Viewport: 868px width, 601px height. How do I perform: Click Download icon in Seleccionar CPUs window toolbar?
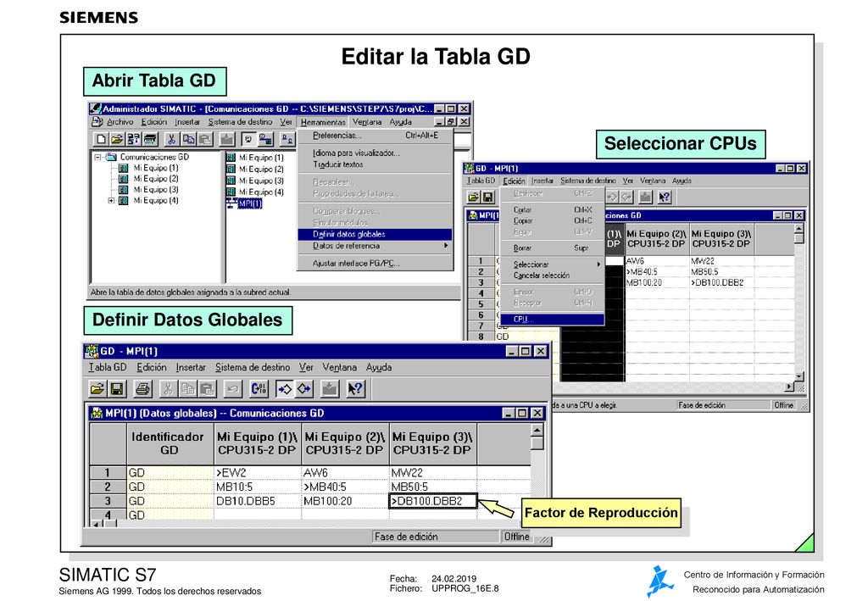[645, 197]
